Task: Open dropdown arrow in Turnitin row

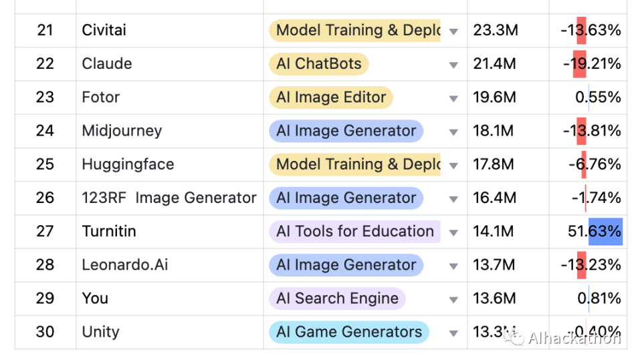Action: [453, 232]
